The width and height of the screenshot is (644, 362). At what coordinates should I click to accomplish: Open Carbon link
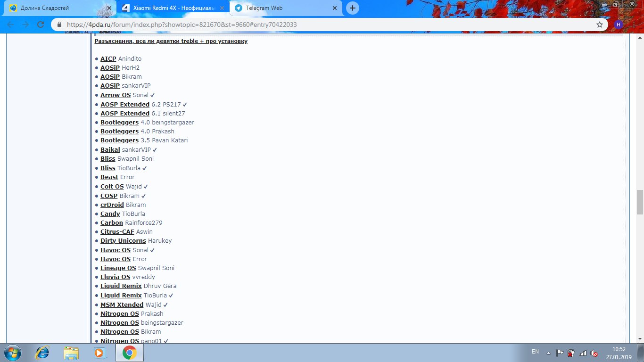pos(112,222)
